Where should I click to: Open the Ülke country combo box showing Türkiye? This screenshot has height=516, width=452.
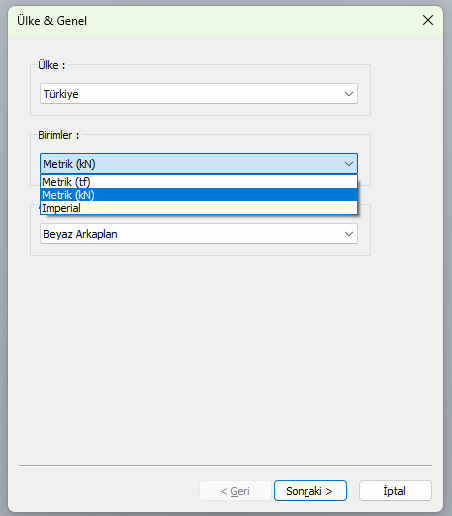pyautogui.click(x=199, y=94)
